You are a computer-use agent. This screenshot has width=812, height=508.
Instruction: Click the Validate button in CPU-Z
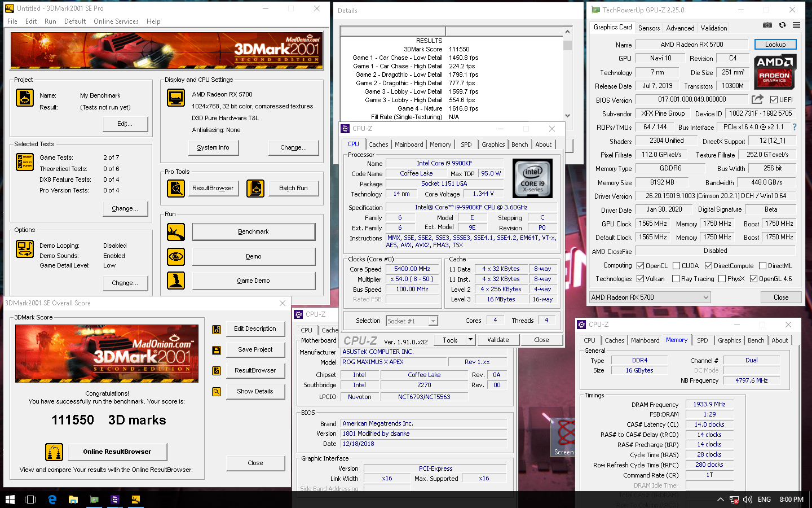coord(498,340)
